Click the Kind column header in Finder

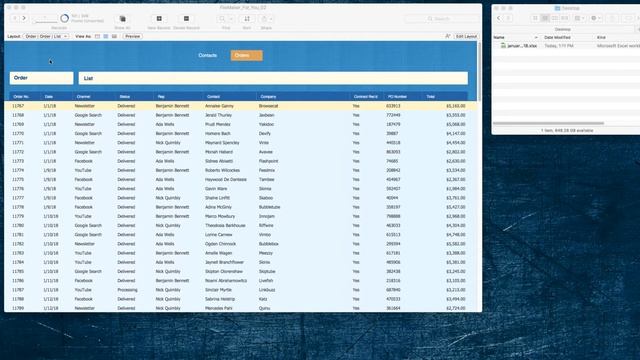coord(601,38)
